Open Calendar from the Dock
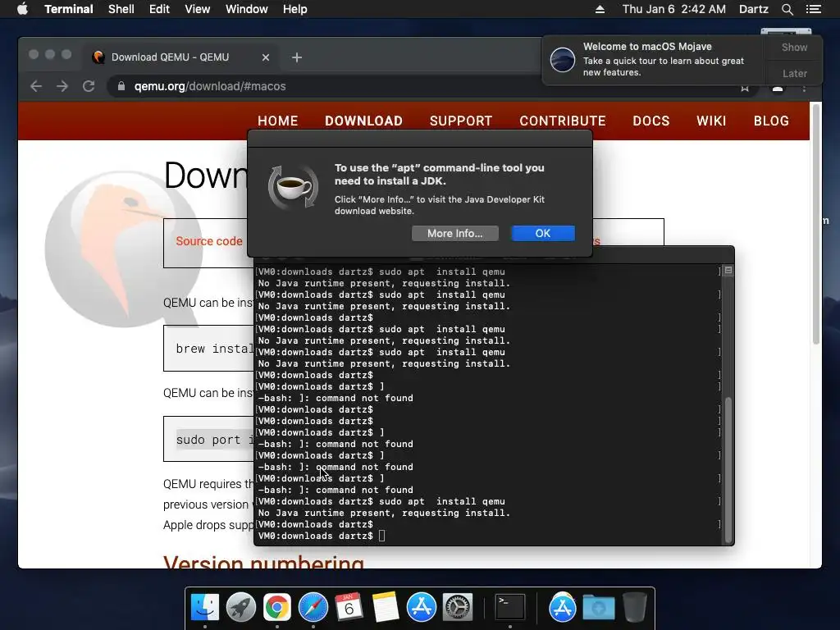 click(x=349, y=608)
